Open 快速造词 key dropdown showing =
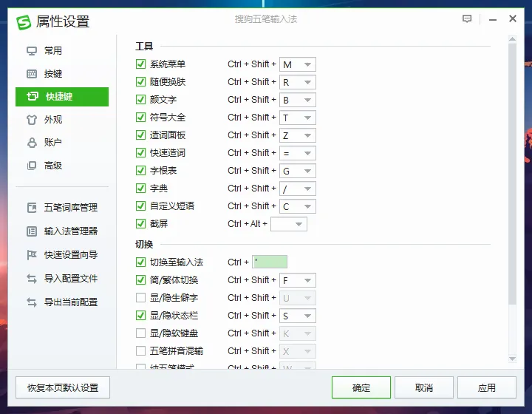The height and width of the screenshot is (414, 532). click(x=298, y=153)
